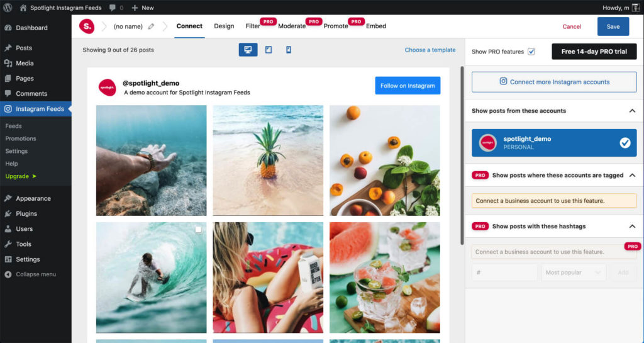Click the Cancel link
The width and height of the screenshot is (644, 343).
tap(572, 26)
